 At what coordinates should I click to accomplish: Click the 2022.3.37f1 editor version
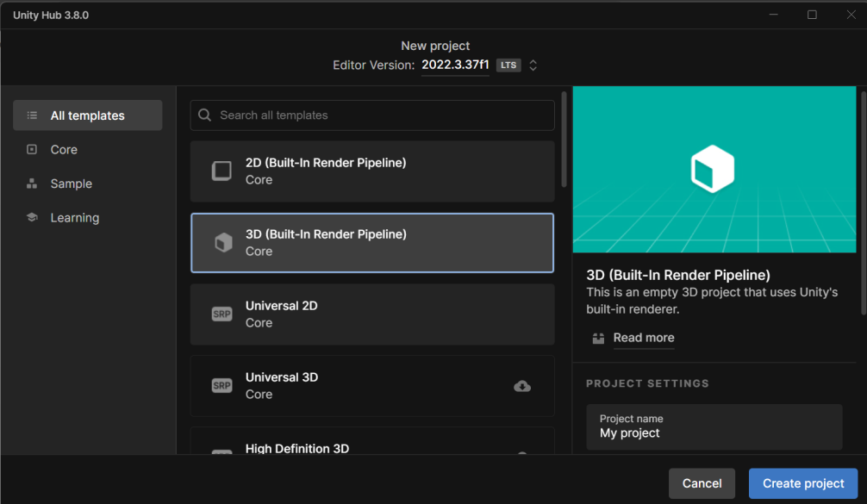[x=455, y=65]
